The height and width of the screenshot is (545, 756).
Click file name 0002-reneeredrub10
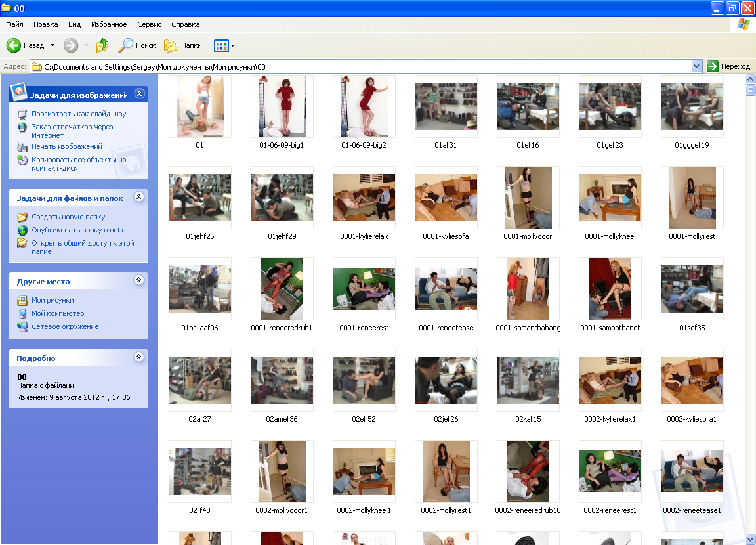tap(528, 510)
